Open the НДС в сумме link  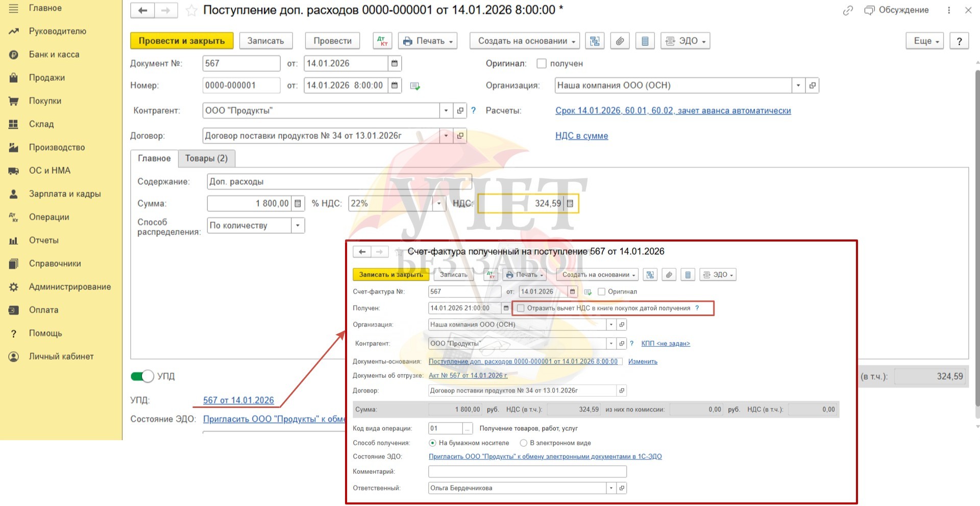click(x=581, y=136)
